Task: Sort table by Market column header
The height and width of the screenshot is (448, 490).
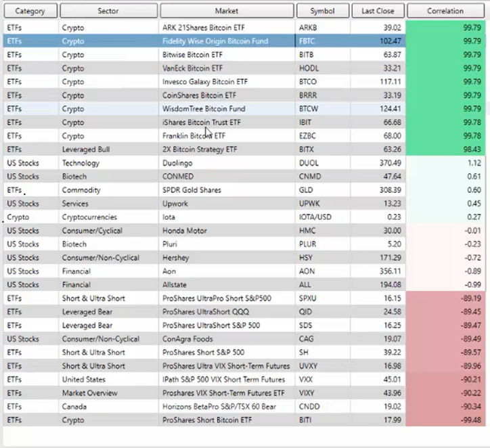Action: [227, 11]
